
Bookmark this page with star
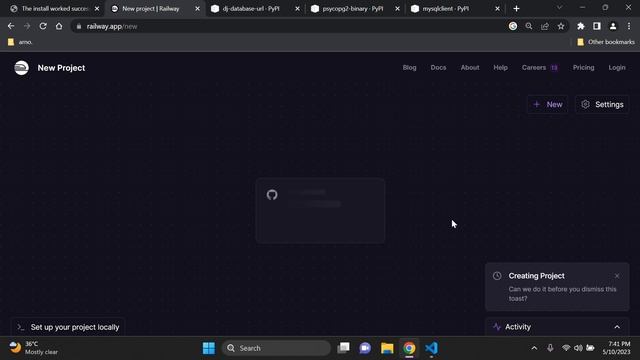point(561,26)
